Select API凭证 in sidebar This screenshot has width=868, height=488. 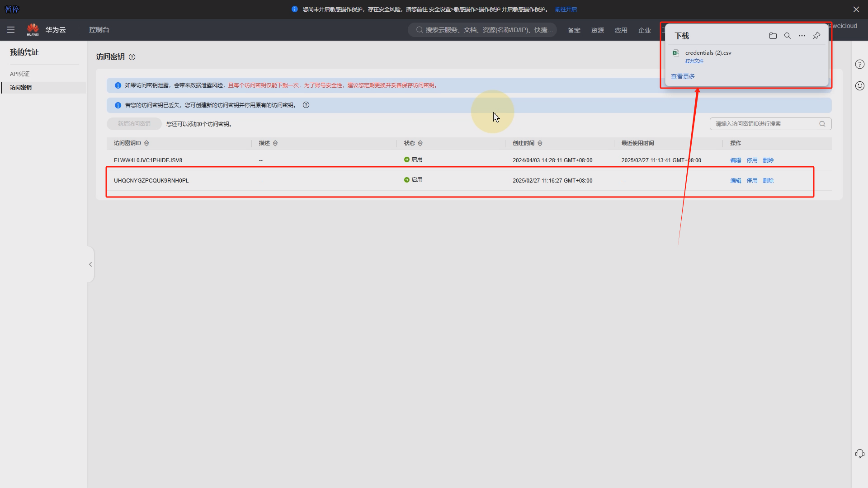pyautogui.click(x=20, y=74)
